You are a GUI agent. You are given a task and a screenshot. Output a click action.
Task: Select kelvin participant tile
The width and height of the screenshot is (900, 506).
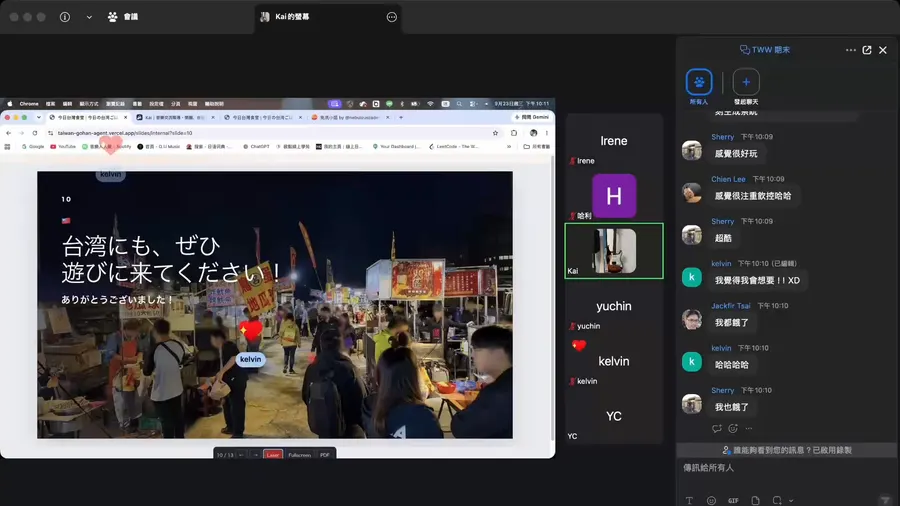614,361
